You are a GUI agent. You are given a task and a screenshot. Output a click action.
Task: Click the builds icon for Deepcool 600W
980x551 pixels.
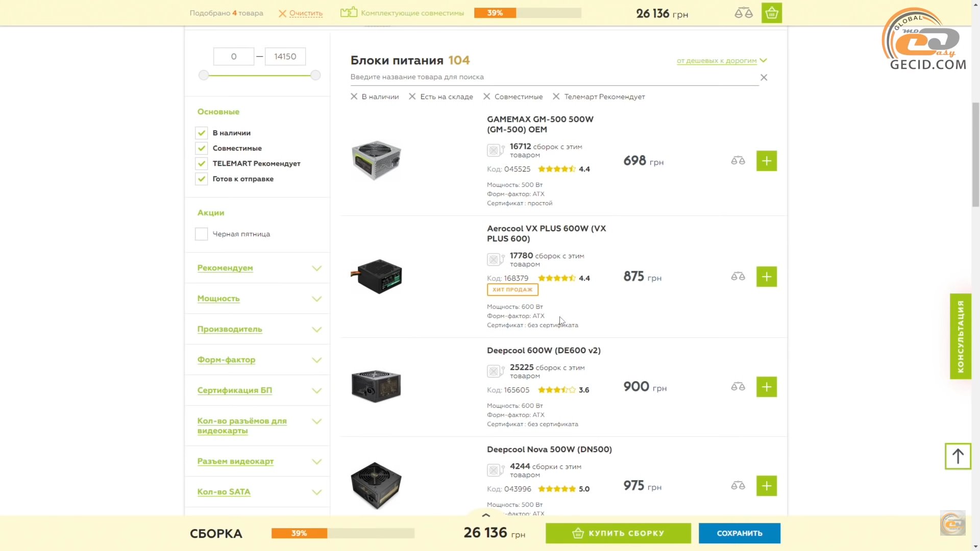(x=495, y=371)
